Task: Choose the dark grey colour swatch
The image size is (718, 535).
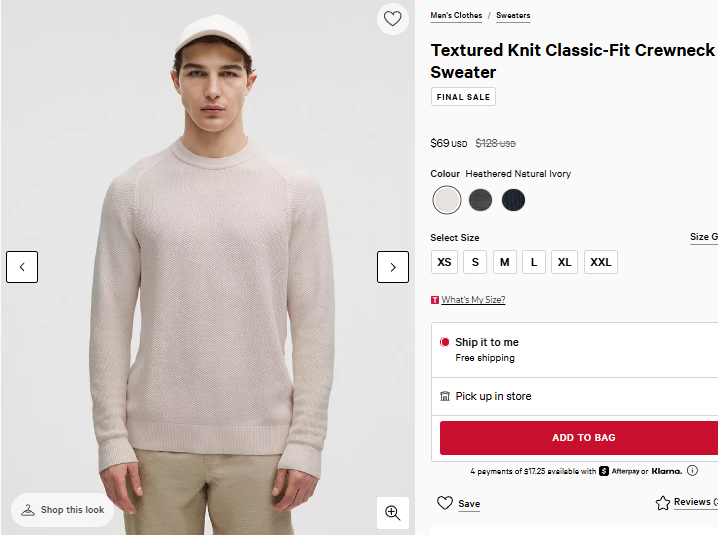Action: point(480,200)
